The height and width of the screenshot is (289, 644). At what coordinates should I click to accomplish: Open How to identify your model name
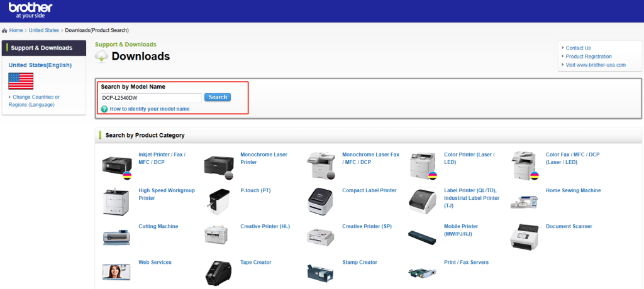point(150,109)
